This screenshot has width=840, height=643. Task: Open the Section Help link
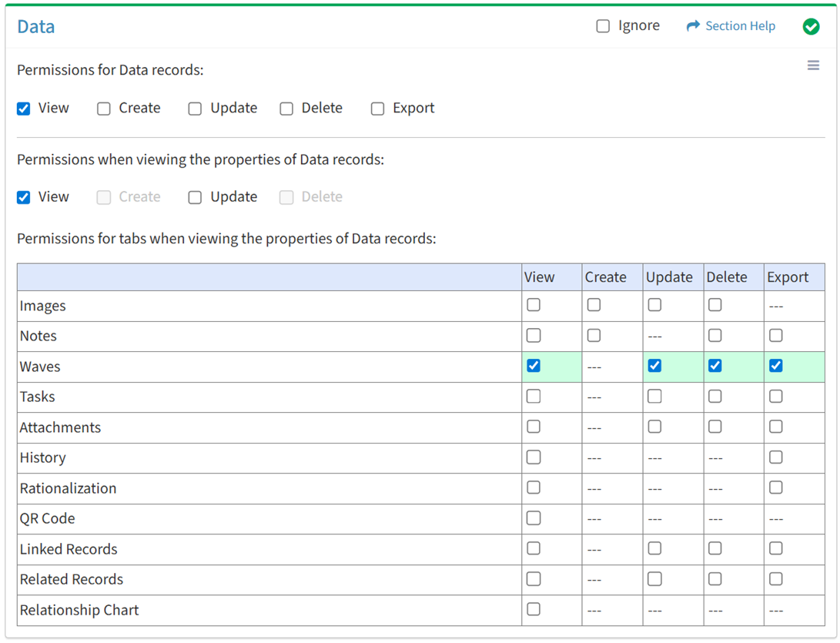click(740, 26)
